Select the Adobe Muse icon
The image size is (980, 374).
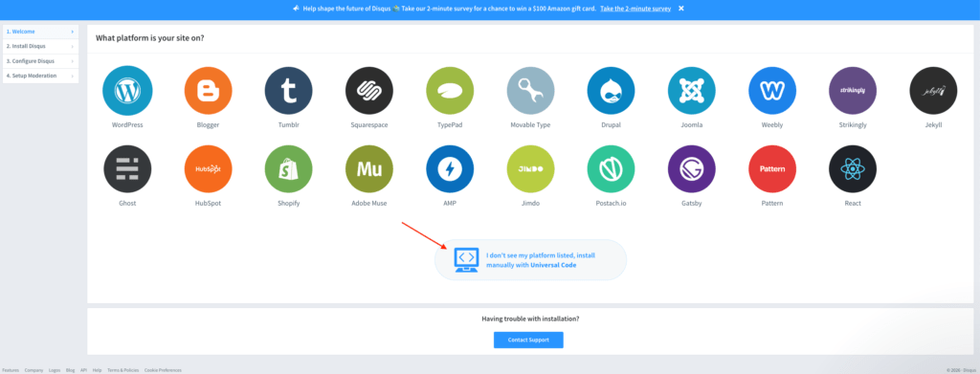(x=369, y=169)
